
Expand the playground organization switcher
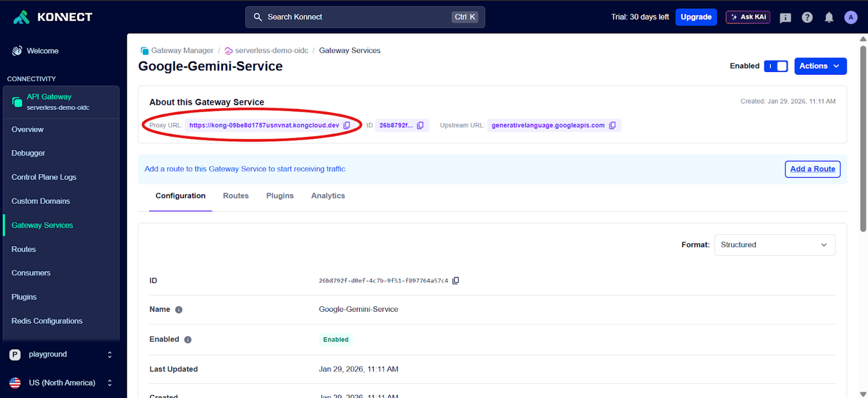61,355
